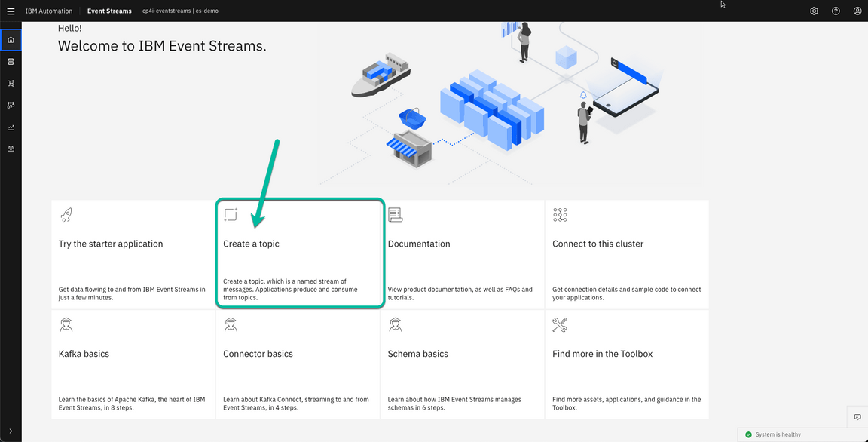868x442 pixels.
Task: Open the help icon in the top bar
Action: (x=836, y=11)
